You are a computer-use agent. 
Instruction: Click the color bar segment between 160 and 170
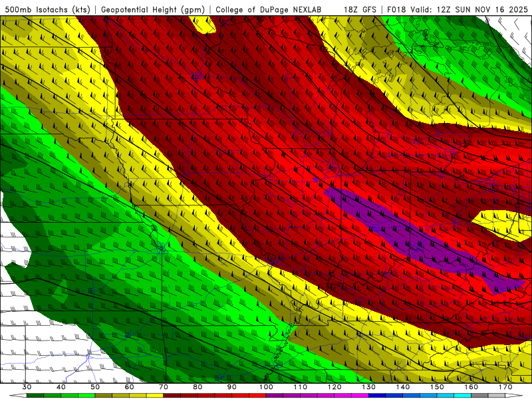coord(488,396)
